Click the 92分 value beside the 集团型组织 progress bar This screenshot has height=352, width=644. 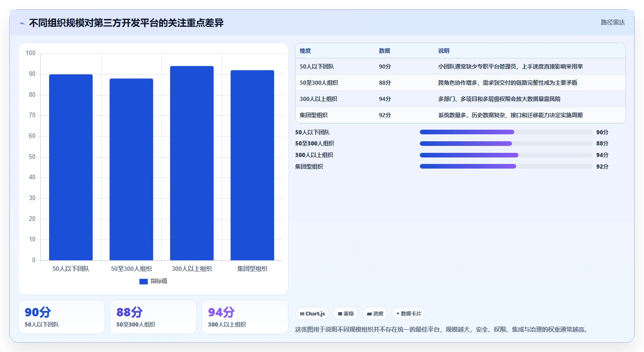[x=602, y=167]
